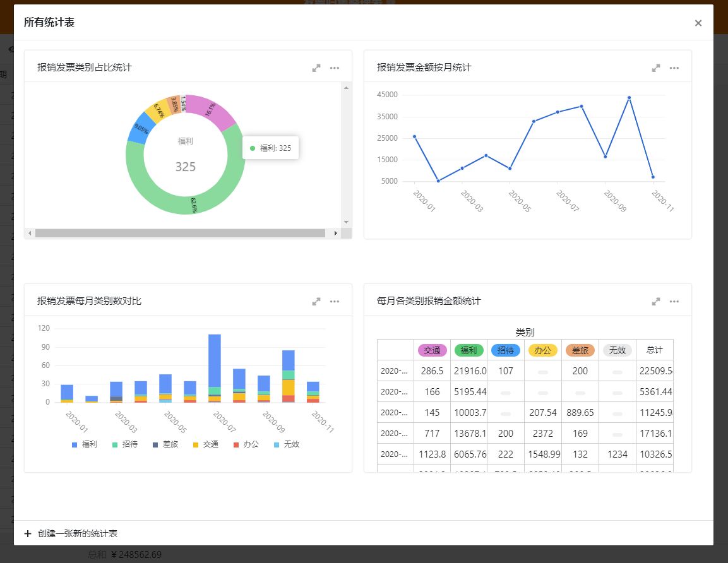Open more options for 报销发票类别占比统计 chart

(335, 68)
